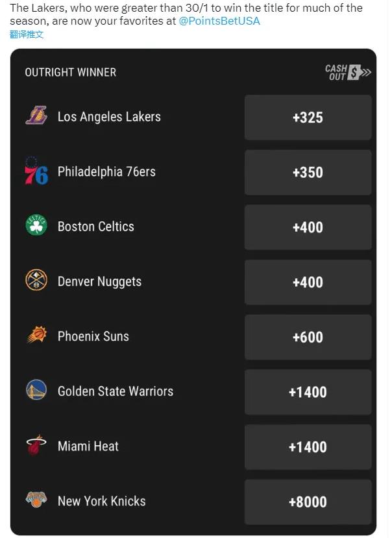Choose Suns +600 odds button
Viewport: 392px width, 538px height.
point(308,337)
